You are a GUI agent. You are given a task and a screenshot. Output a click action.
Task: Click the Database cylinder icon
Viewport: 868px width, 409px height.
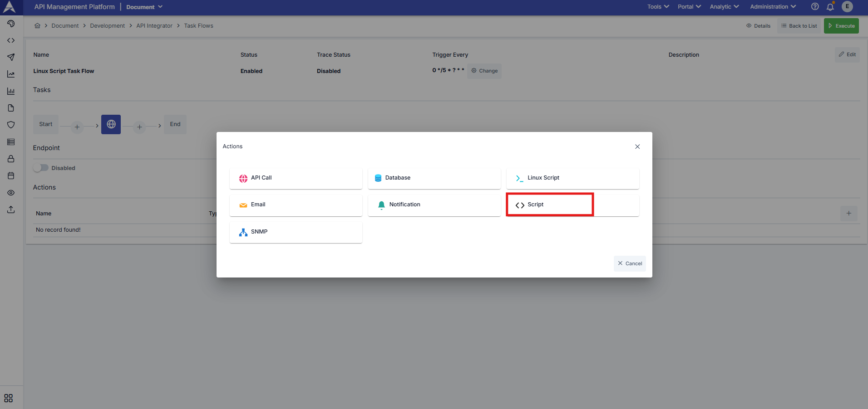tap(378, 178)
